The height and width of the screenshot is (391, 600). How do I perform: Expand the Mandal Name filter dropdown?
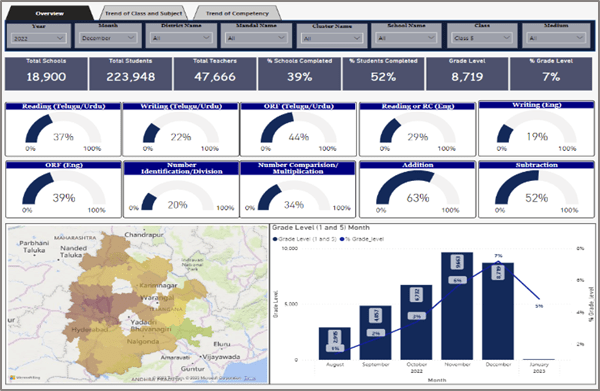(x=256, y=38)
